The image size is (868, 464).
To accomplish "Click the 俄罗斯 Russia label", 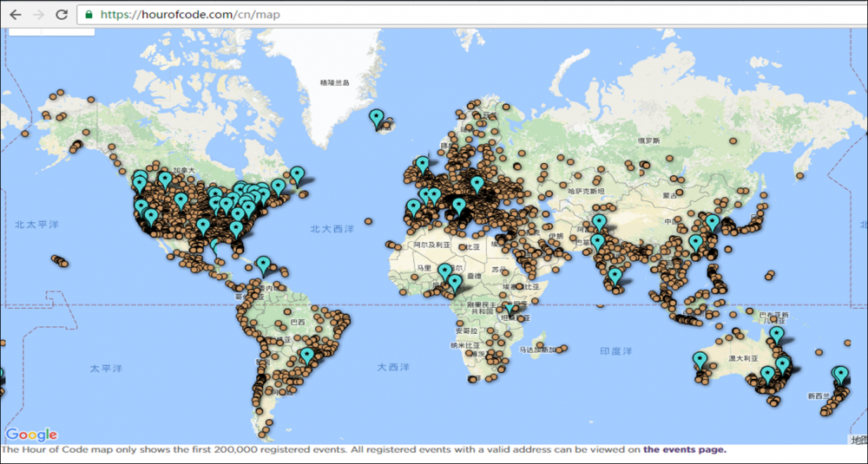I will click(648, 141).
